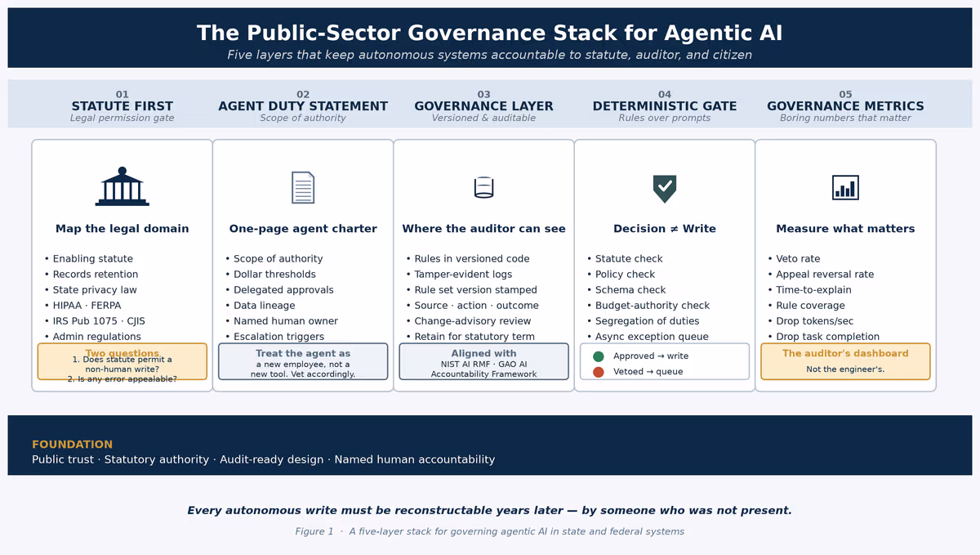Click the Figure 1 caption
The image size is (980, 555).
click(490, 532)
